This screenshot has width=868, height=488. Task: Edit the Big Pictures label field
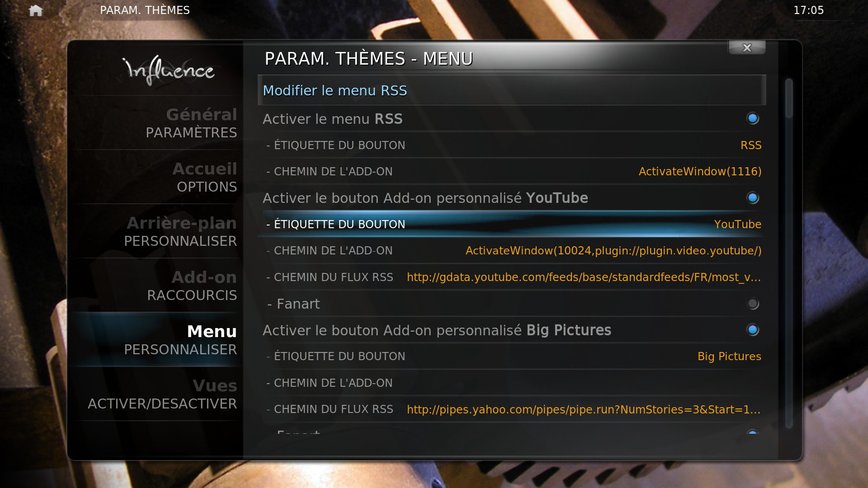511,356
